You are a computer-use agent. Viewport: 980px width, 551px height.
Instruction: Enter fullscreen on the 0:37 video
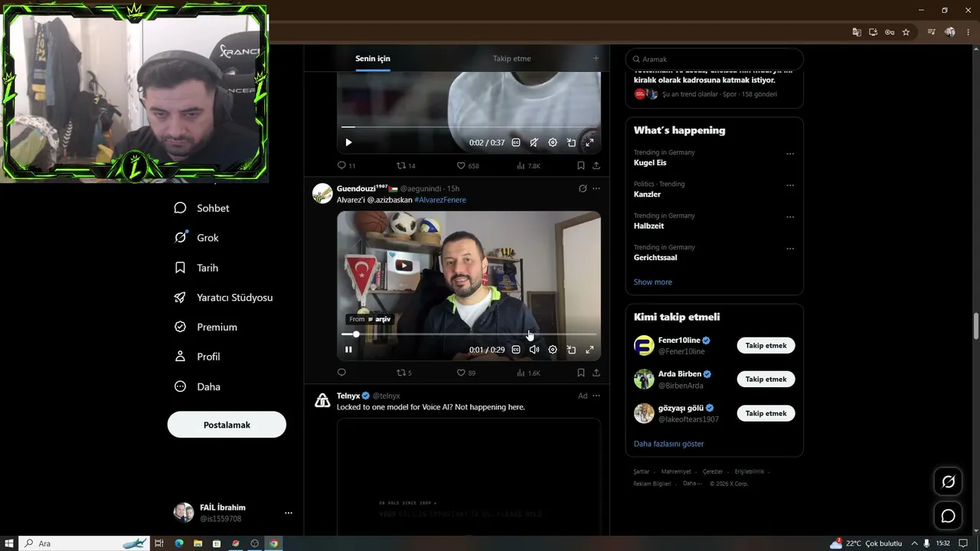coord(590,142)
